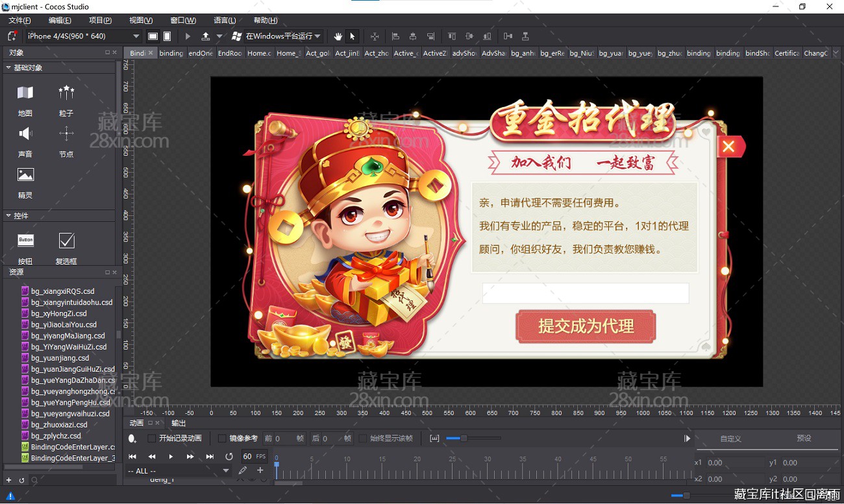
Task: Select bg_yiyangMaJiang.csd in resources list
Action: tap(68, 336)
